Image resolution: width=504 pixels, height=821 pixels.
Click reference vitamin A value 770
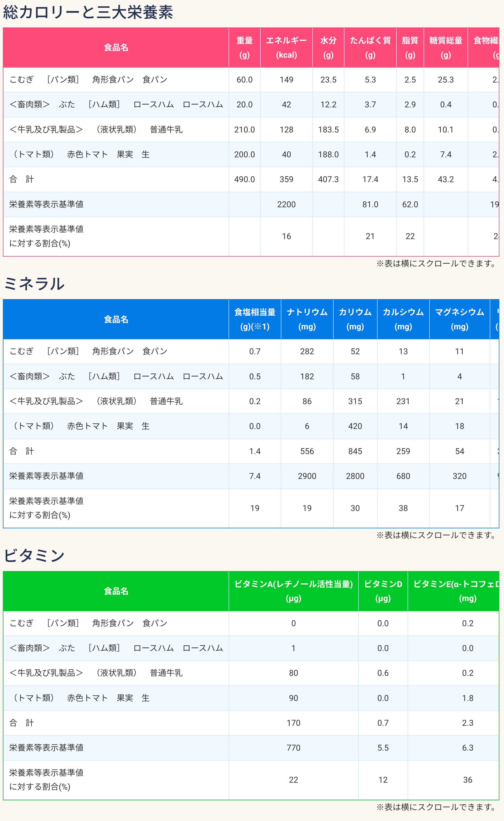294,748
